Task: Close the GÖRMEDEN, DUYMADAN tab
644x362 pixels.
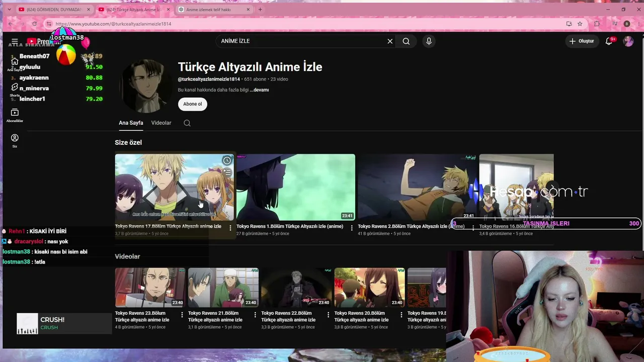Action: click(89, 10)
